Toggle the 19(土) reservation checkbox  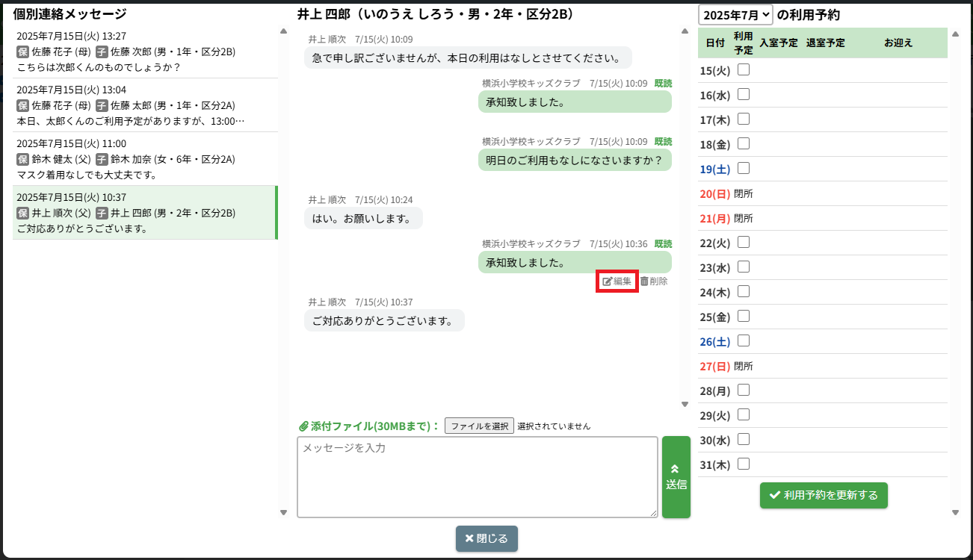(744, 169)
